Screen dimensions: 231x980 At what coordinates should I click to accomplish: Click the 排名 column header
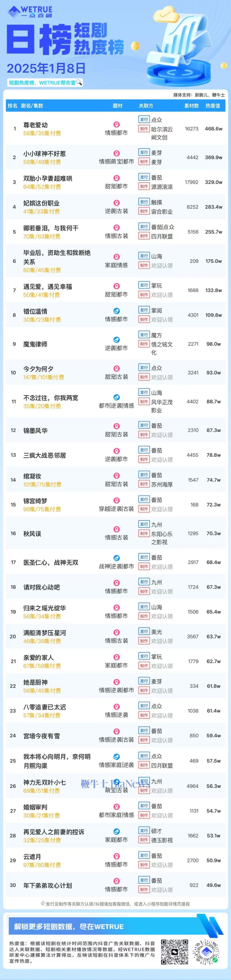click(x=12, y=106)
